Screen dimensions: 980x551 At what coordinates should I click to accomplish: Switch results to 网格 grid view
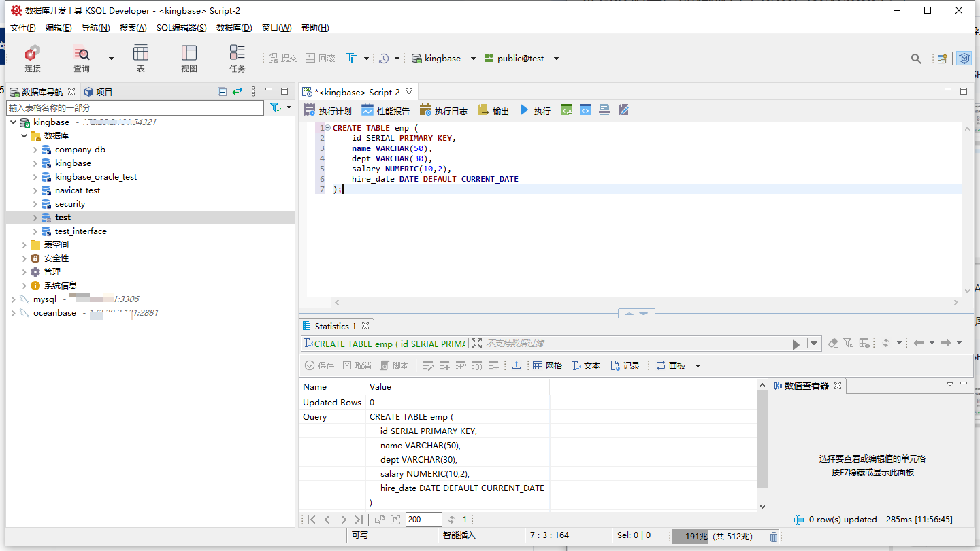pyautogui.click(x=547, y=365)
